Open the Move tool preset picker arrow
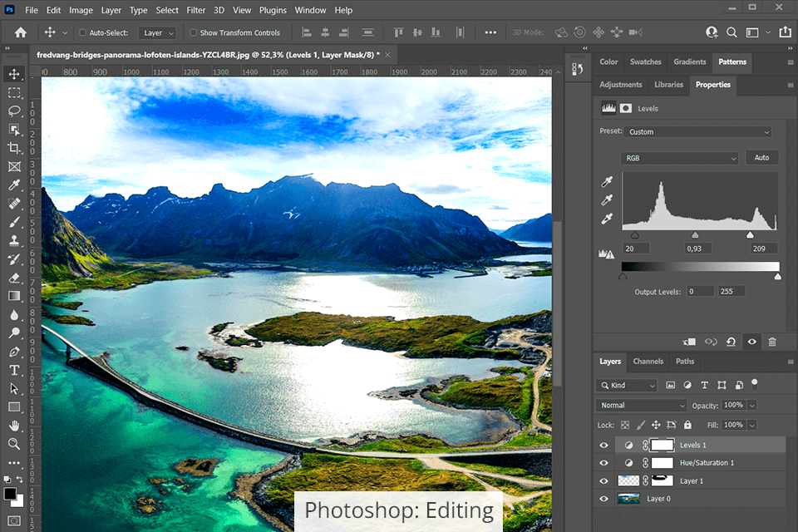 click(65, 33)
